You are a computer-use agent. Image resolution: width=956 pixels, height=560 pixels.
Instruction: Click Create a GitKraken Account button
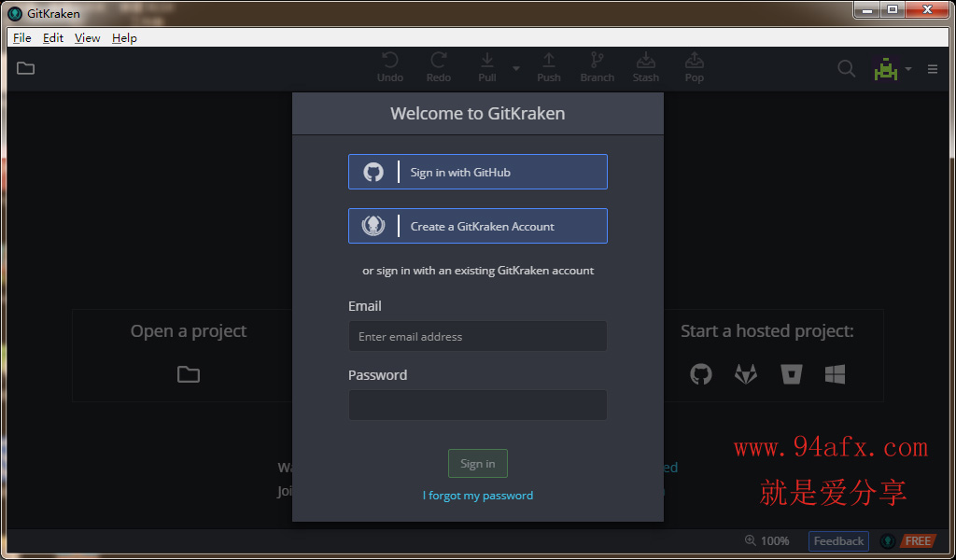(477, 226)
